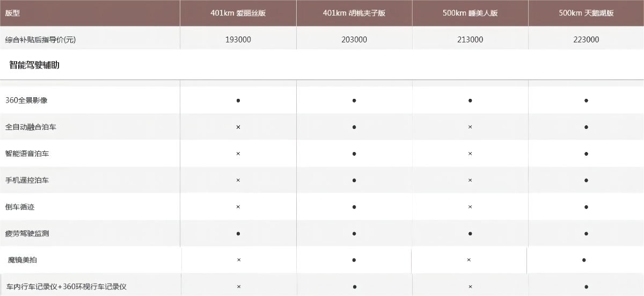This screenshot has width=644, height=296.
Task: Click the 智能语音泊车 cross under 睡美人版
Action: 470,154
